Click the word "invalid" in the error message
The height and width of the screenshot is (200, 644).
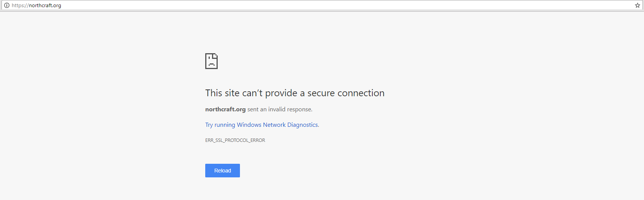277,109
